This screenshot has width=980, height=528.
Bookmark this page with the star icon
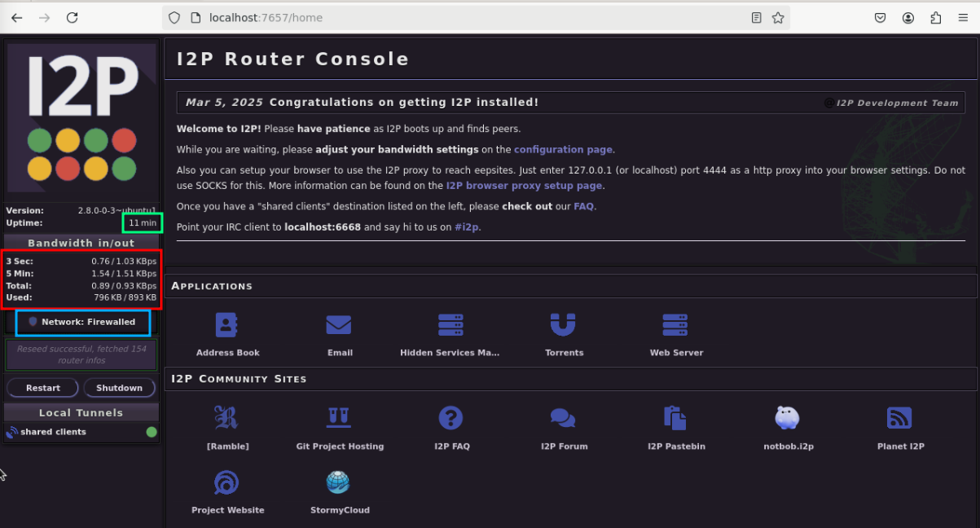[778, 17]
